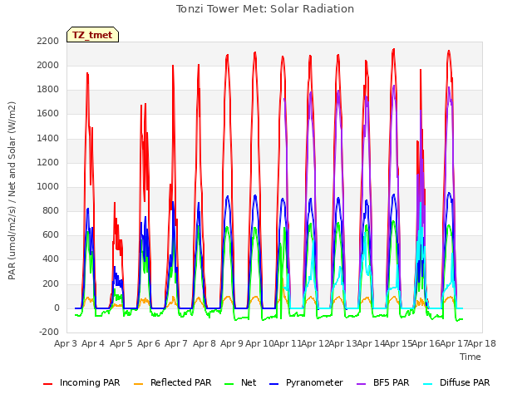532x399 pixels.
Task: Click the Apr 3 x-axis tick label
Action: [x=66, y=343]
